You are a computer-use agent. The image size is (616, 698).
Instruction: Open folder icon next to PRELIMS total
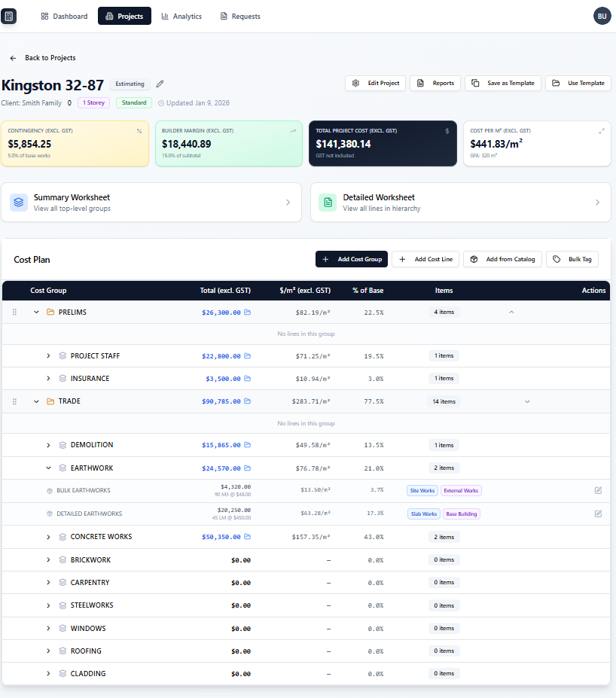tap(248, 312)
